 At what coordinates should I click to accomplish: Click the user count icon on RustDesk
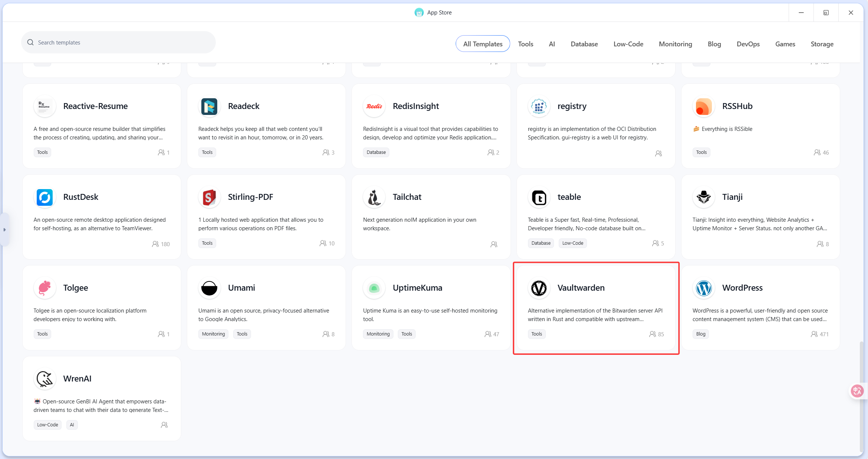tap(155, 244)
